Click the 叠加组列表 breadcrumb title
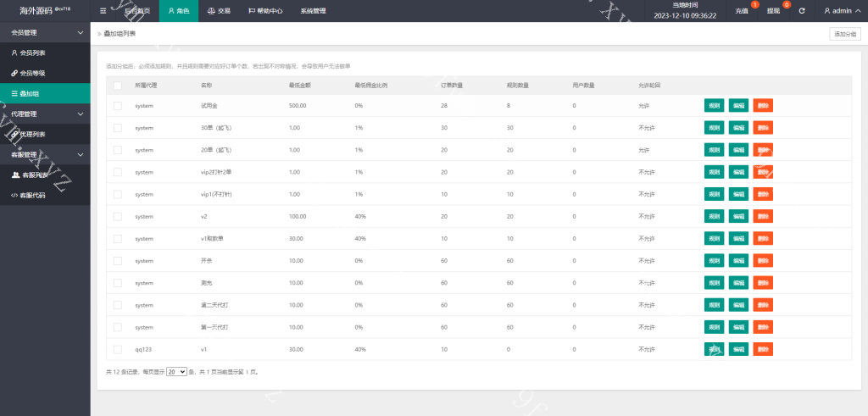This screenshot has height=416, width=868. tap(120, 34)
